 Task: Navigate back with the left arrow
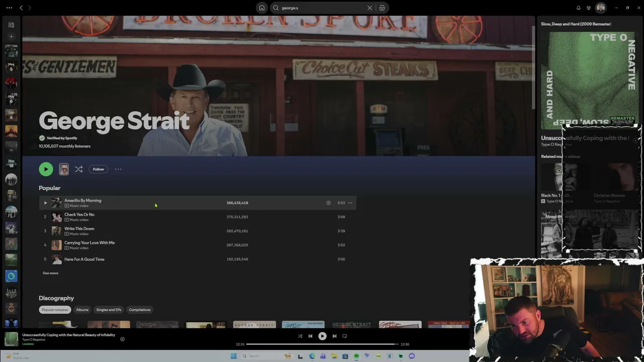coord(21,8)
